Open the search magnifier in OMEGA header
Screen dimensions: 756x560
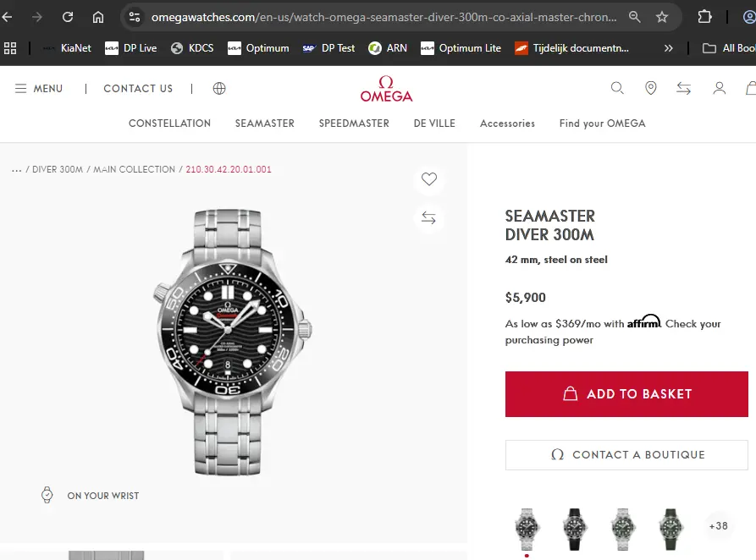click(x=617, y=88)
